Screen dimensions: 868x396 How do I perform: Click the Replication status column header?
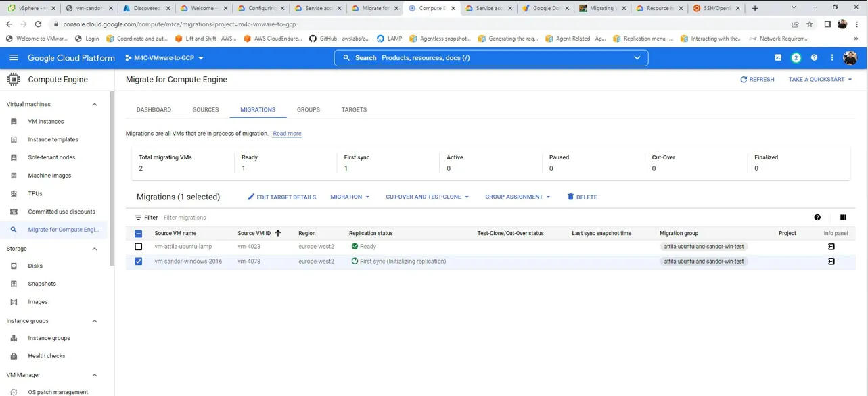(x=371, y=234)
